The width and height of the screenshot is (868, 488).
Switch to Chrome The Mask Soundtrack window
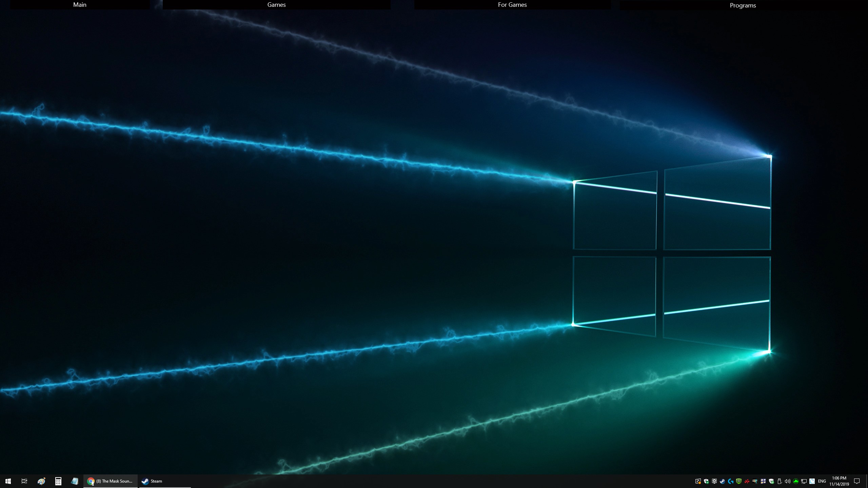(x=111, y=481)
